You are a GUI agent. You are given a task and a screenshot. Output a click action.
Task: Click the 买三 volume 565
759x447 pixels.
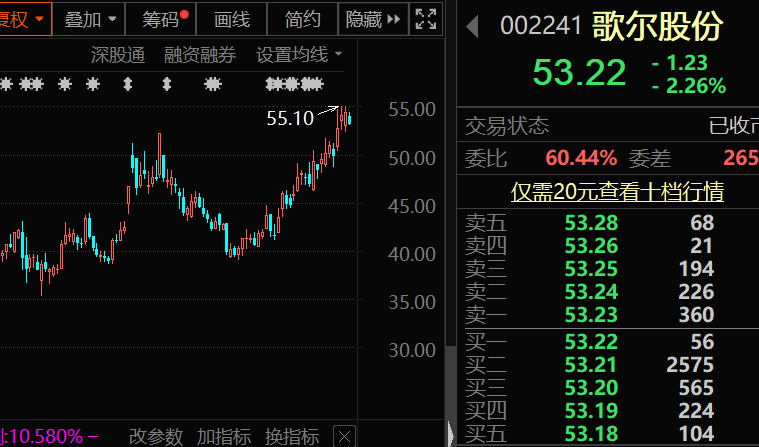click(x=697, y=388)
